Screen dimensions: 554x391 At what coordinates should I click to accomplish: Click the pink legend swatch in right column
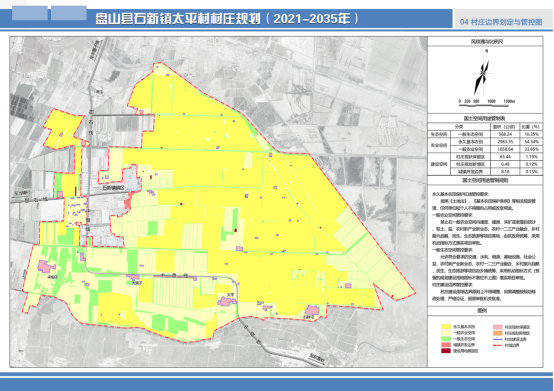coord(498,327)
